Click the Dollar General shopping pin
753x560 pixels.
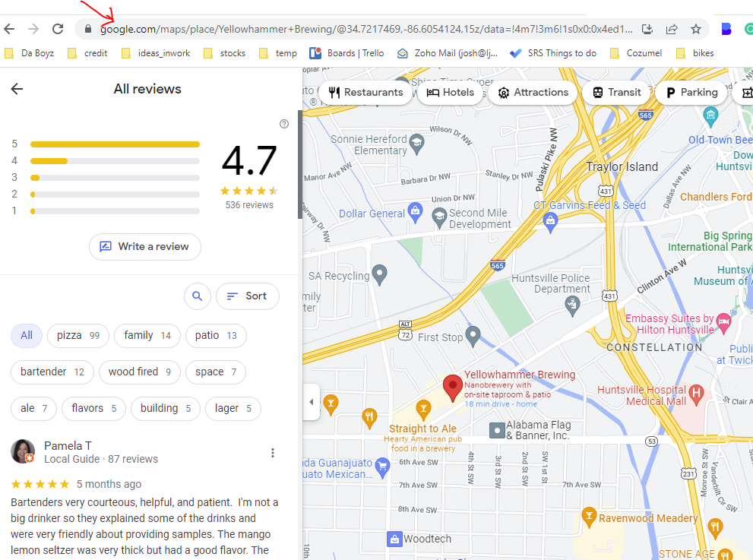416,212
